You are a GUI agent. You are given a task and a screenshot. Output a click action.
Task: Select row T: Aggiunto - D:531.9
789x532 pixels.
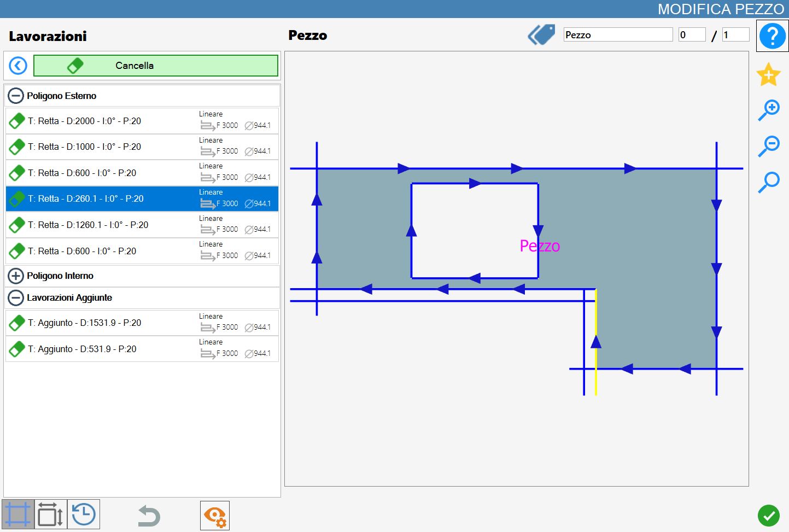tap(142, 349)
